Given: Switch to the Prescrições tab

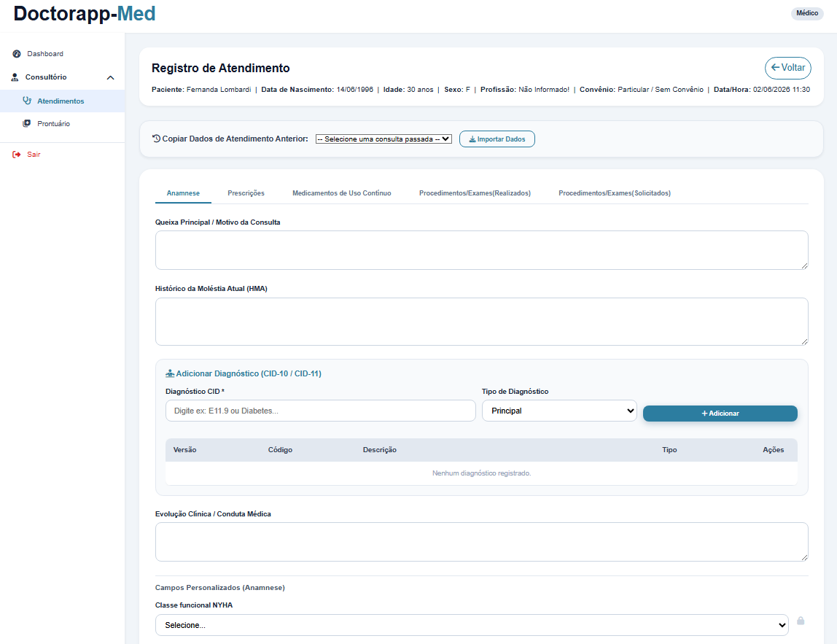Looking at the screenshot, I should coord(246,193).
